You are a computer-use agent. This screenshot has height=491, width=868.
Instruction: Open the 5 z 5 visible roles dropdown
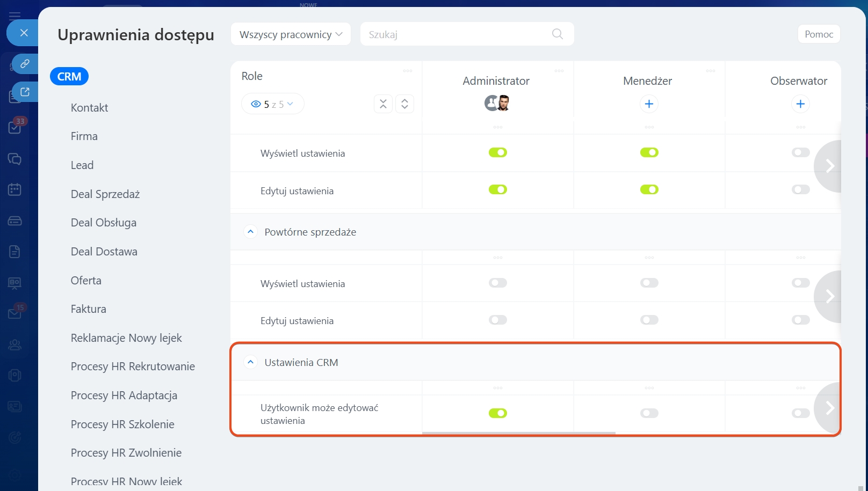272,104
